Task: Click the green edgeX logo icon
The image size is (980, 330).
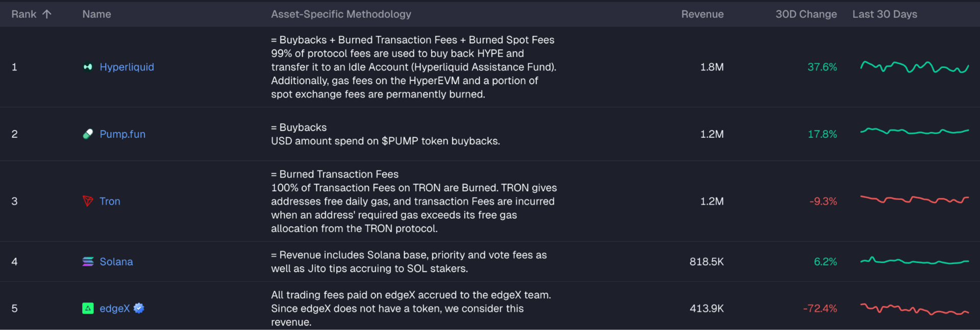Action: point(88,308)
